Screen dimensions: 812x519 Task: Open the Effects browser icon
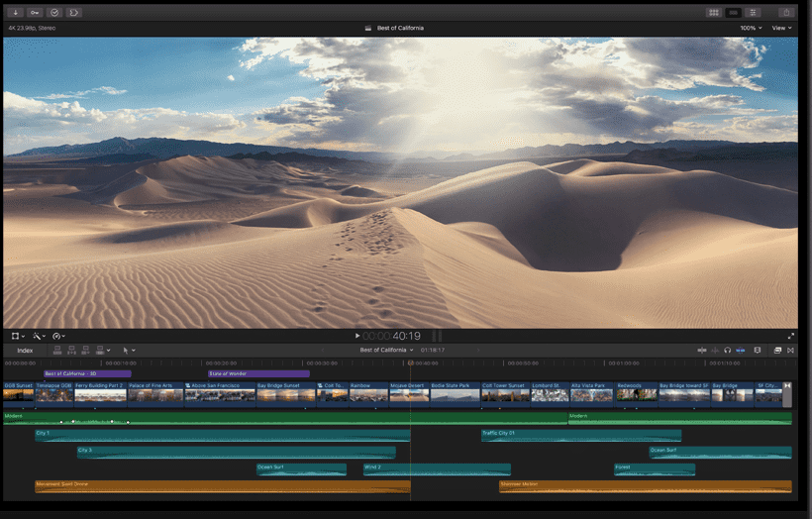(777, 350)
